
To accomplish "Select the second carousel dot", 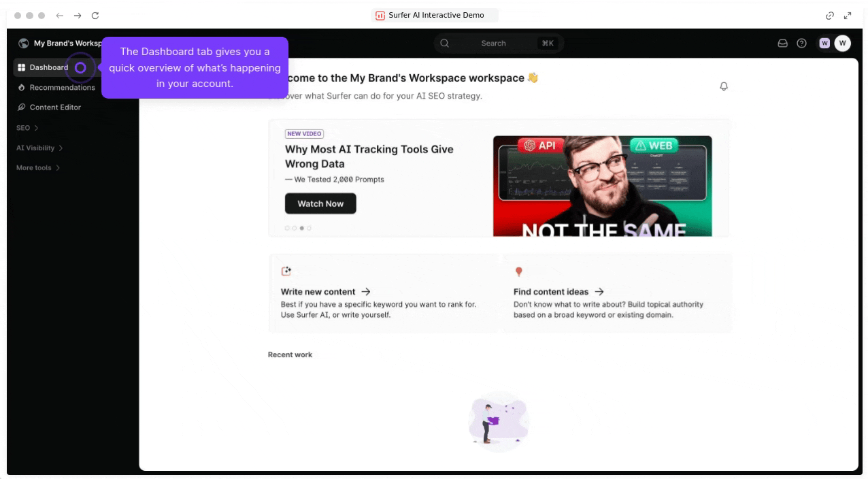I will coord(295,228).
